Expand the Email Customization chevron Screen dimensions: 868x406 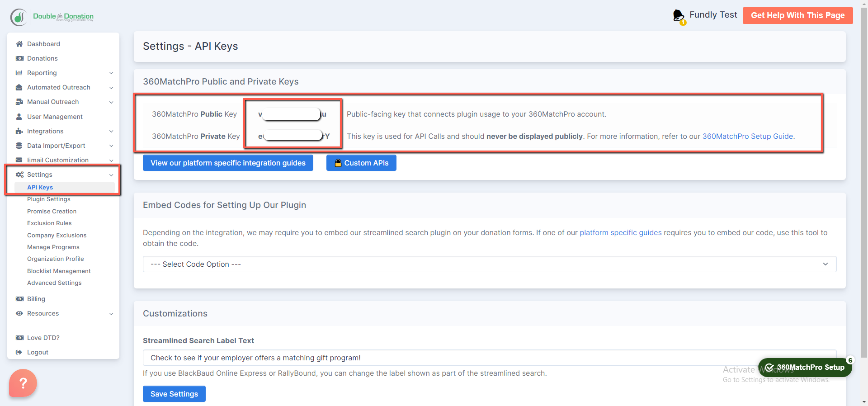[x=111, y=161]
